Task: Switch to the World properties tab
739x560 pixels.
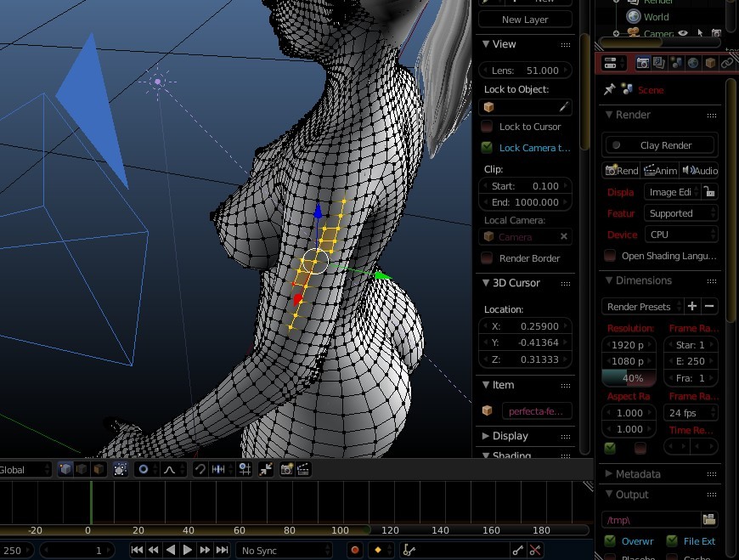Action: 691,62
